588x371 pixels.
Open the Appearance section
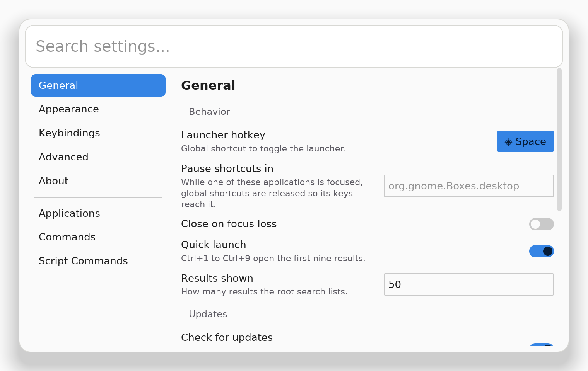(98, 109)
